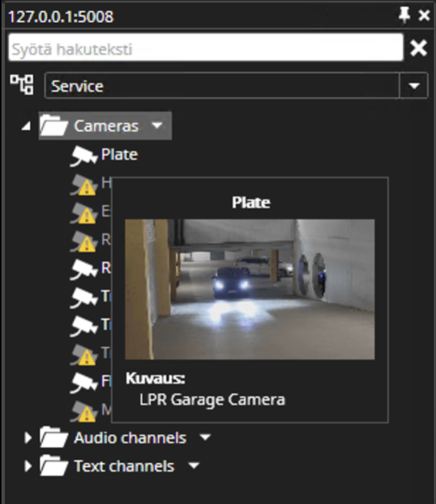The height and width of the screenshot is (504, 436).
Task: Click the Plate garage preview thumbnail
Action: pos(250,290)
